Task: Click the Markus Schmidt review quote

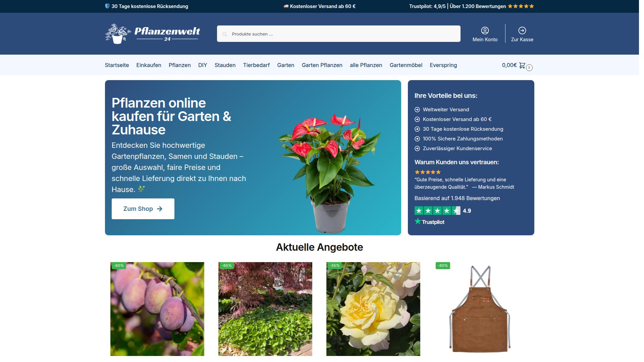Action: [x=464, y=183]
